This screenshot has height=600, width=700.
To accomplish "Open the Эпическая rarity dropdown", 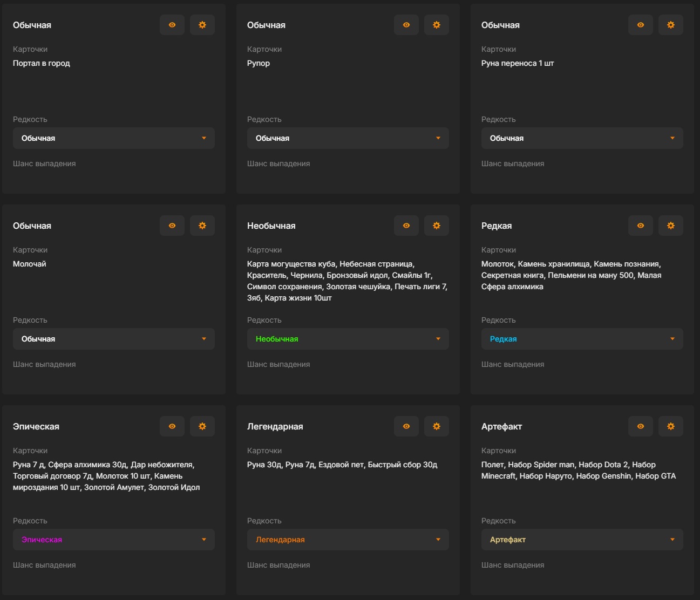I will click(114, 540).
